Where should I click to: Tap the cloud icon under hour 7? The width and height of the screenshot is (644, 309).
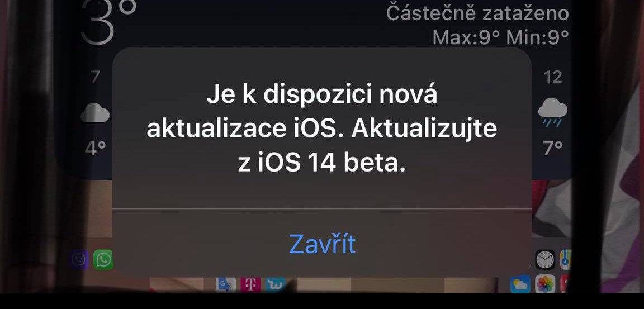(x=95, y=112)
